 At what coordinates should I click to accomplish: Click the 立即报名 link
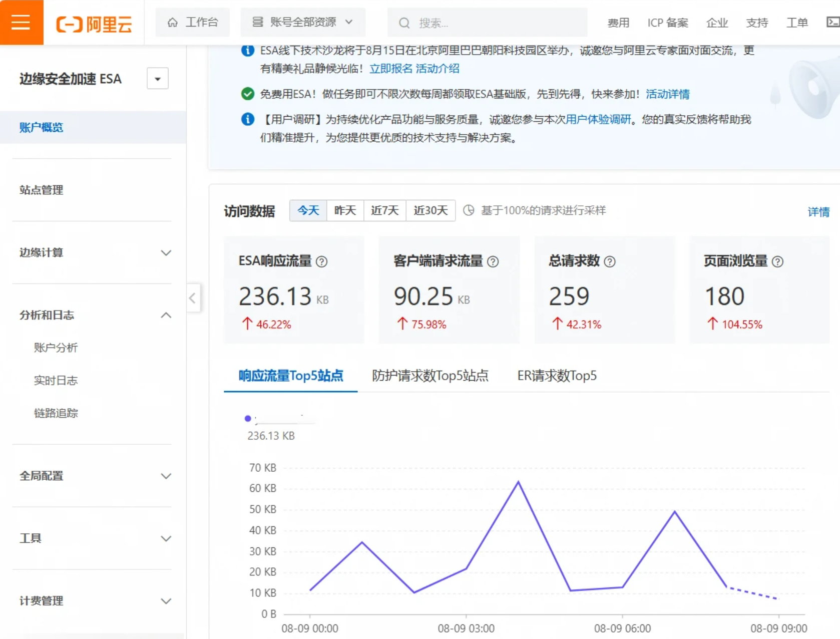click(391, 69)
